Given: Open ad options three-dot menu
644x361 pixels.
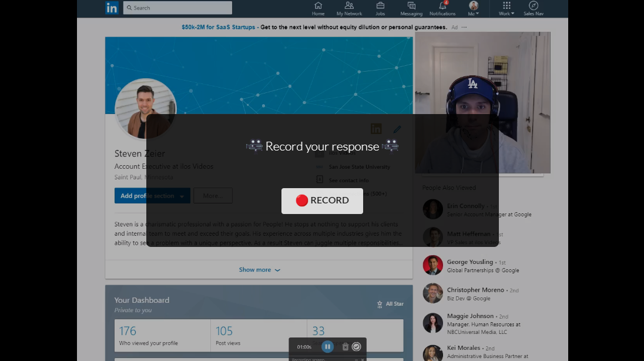Looking at the screenshot, I should [x=464, y=27].
